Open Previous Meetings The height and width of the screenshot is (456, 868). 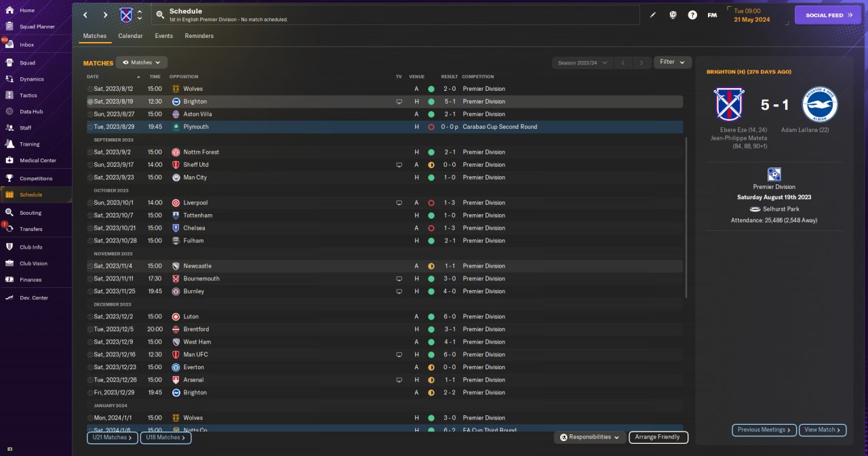pyautogui.click(x=763, y=430)
